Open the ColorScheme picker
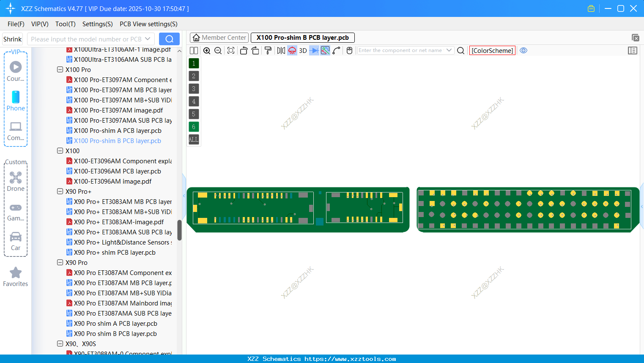 click(492, 50)
